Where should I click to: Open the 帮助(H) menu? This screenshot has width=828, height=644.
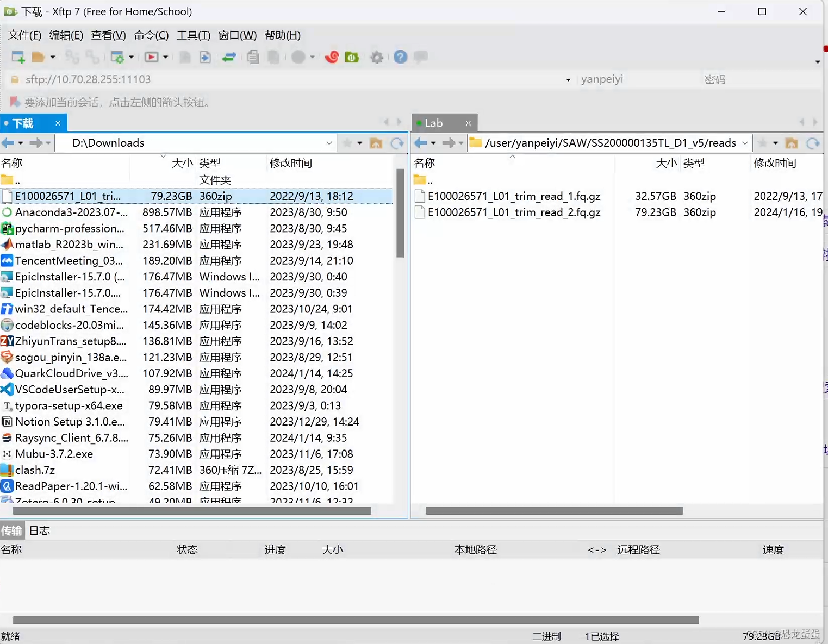(x=283, y=35)
